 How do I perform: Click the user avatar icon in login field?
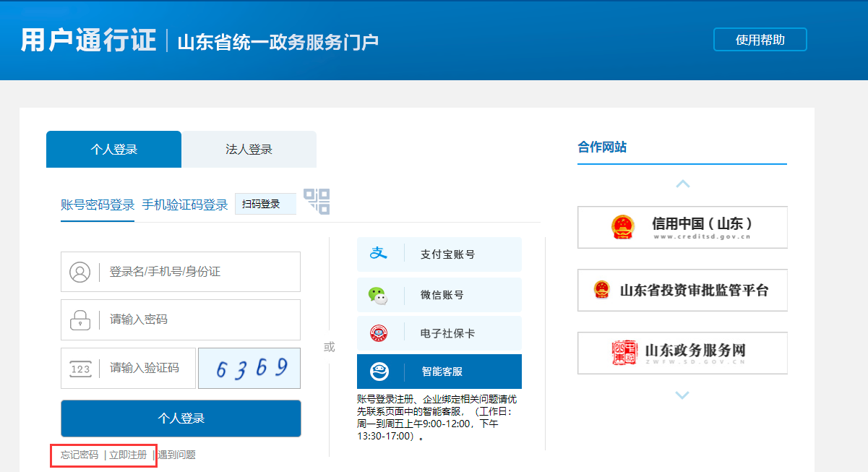coord(80,272)
